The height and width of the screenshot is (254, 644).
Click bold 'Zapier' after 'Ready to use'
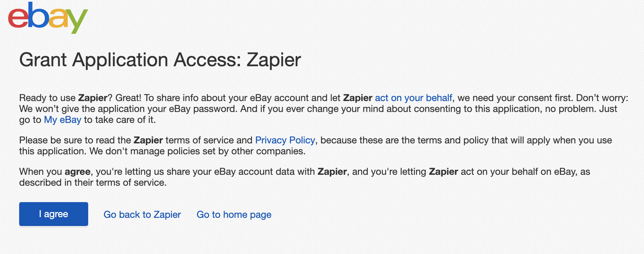click(93, 98)
